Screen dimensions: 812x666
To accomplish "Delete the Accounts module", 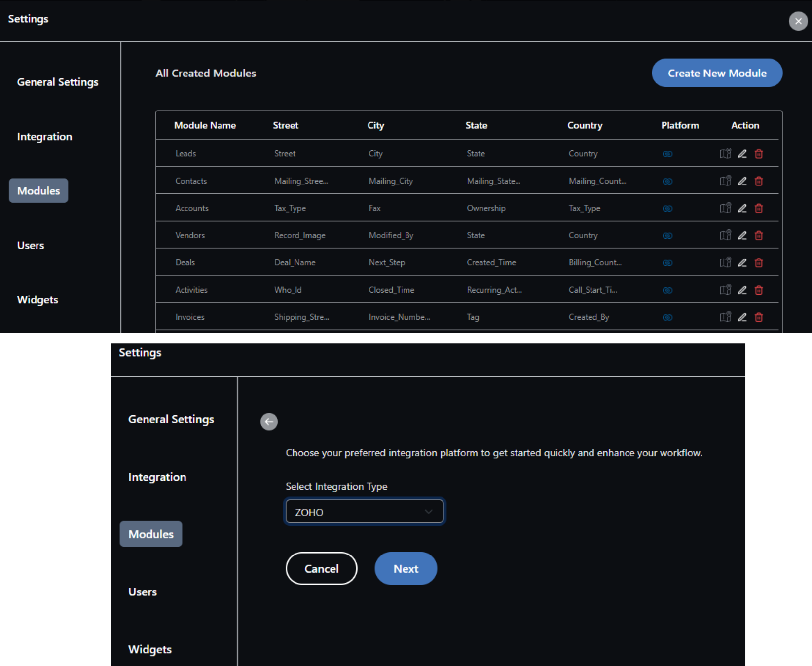I will pos(759,208).
